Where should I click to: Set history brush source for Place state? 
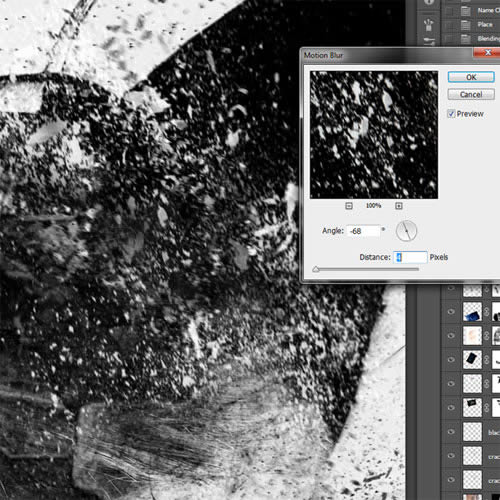(450, 25)
